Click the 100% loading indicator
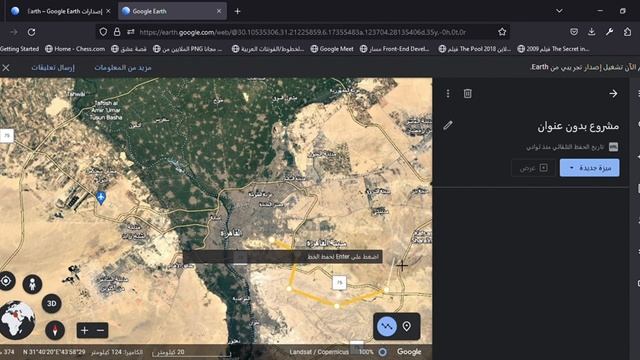640x360 pixels. (x=366, y=352)
